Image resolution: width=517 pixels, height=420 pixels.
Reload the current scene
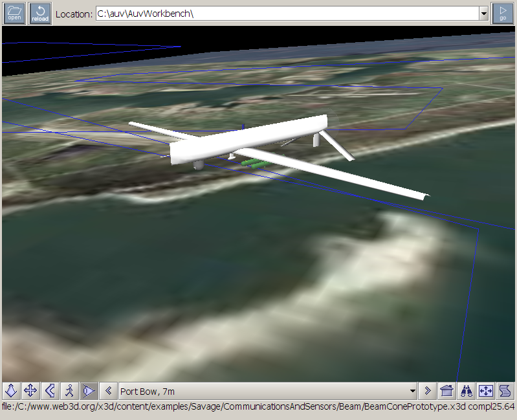[x=40, y=13]
